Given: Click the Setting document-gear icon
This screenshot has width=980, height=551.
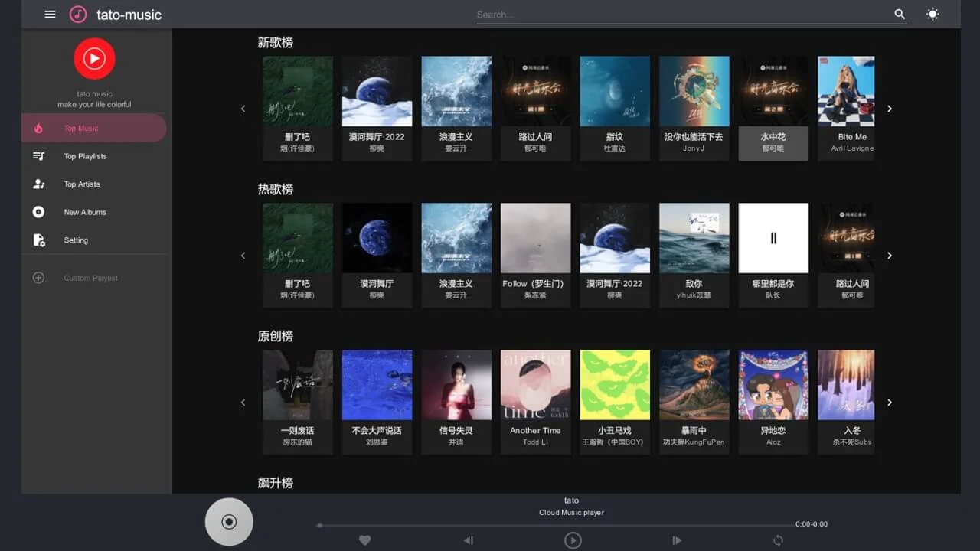Looking at the screenshot, I should coord(38,240).
